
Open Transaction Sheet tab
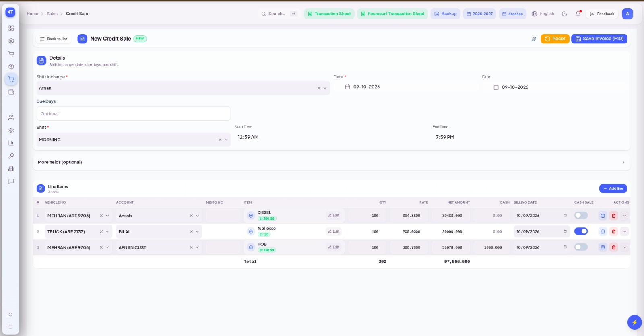click(x=329, y=14)
